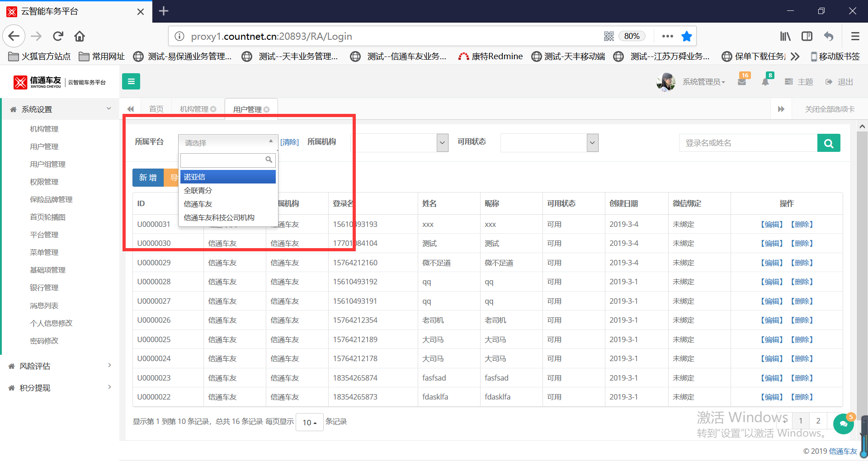
Task: Open the mail messages icon with badge 16
Action: (x=742, y=82)
